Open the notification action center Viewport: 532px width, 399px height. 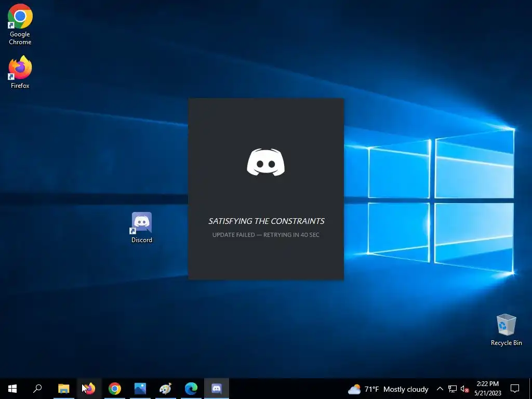point(515,389)
